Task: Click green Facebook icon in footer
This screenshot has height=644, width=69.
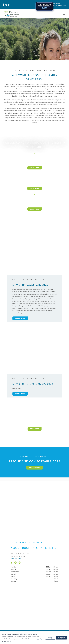Action: [x=12, y=563]
